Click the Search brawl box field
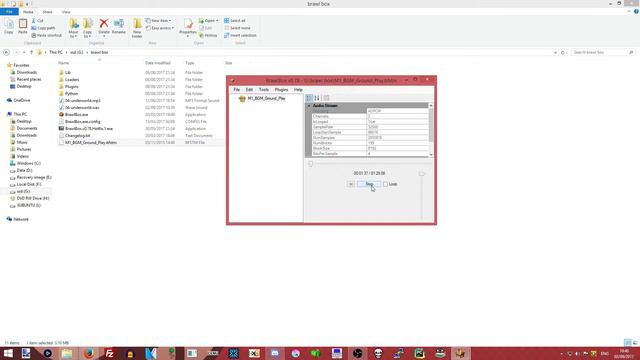This screenshot has height=360, width=640. tap(602, 52)
